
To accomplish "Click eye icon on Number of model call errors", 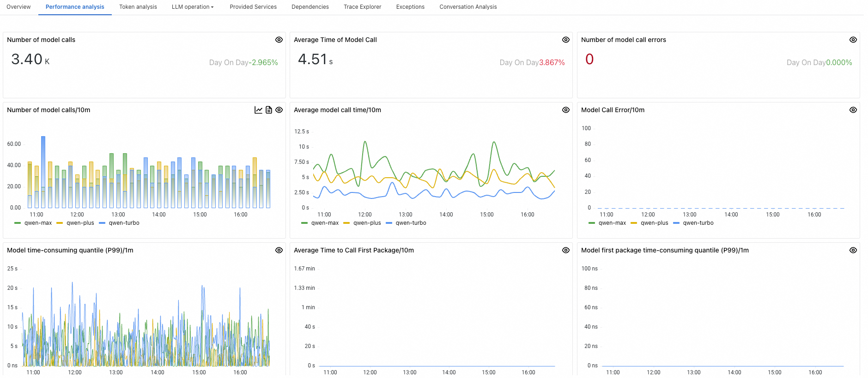I will (x=853, y=40).
